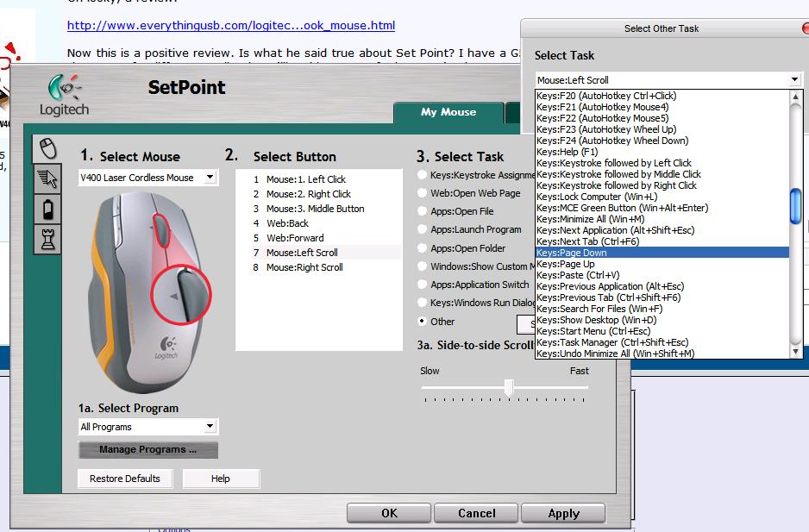Confirm settings with the OK button
Screen dimensions: 809x532
point(389,513)
